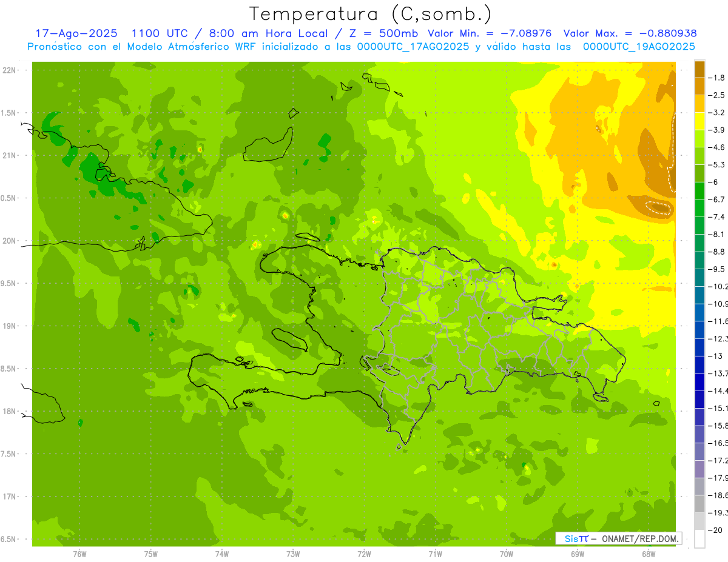Screen dimensions: 728x562
Task: Click colorbar value '-20'
Action: (715, 530)
